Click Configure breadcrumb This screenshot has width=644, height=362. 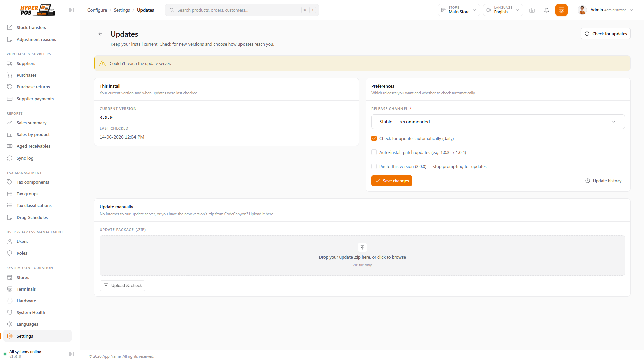[97, 10]
